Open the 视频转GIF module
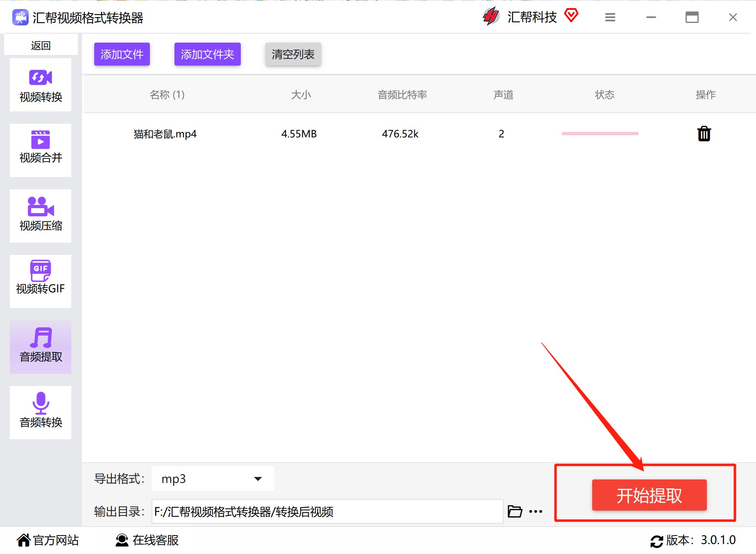 click(41, 282)
